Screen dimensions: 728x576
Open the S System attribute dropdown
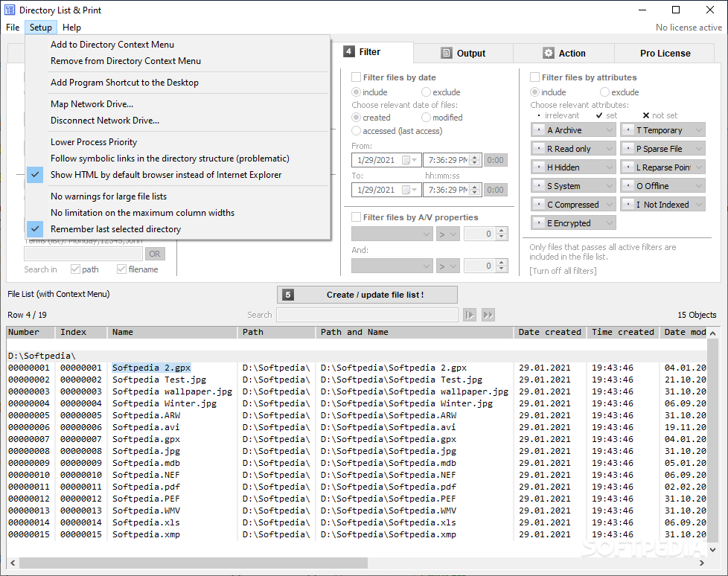(x=573, y=185)
